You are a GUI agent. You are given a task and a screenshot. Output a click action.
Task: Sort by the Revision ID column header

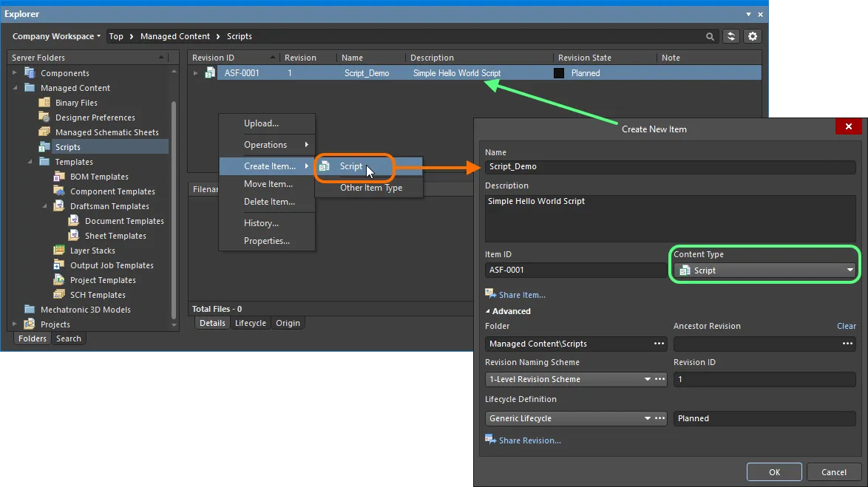233,58
